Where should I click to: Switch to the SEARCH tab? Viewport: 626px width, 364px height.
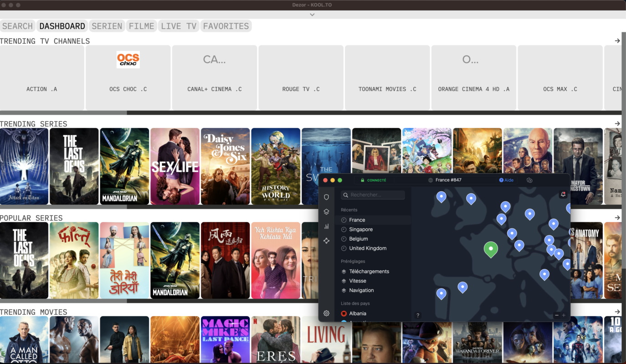[18, 26]
